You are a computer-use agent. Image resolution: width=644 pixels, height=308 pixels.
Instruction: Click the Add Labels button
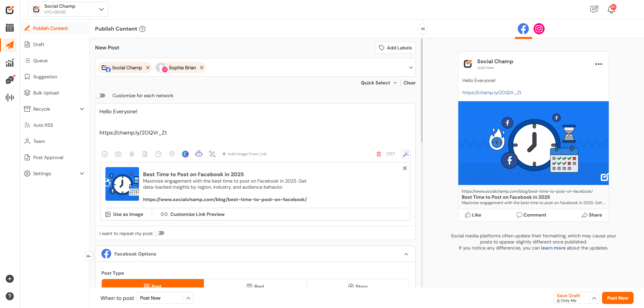point(395,48)
